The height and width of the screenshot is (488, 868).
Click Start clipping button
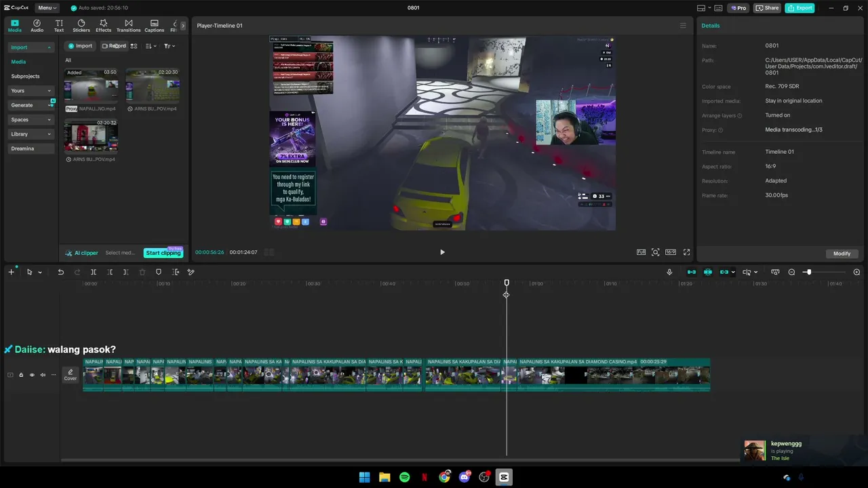tap(163, 253)
